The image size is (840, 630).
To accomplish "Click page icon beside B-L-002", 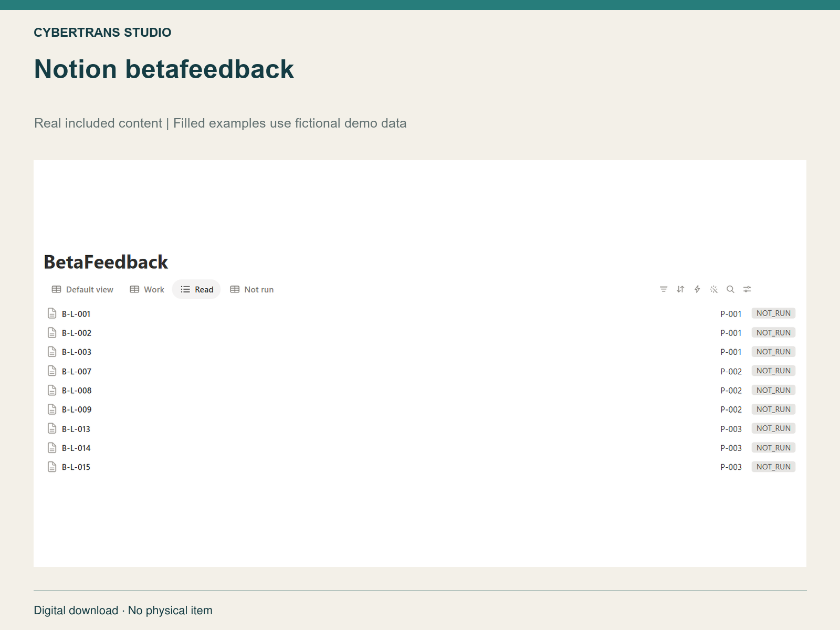I will pos(52,332).
